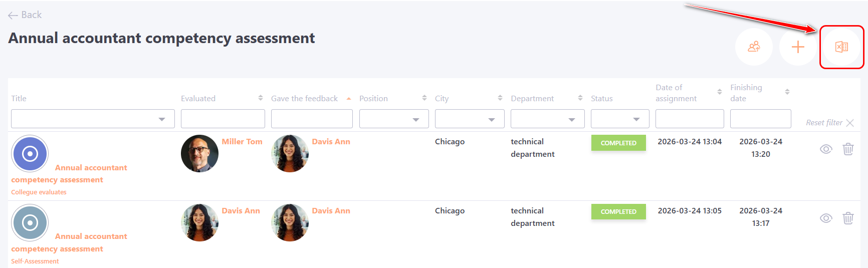The width and height of the screenshot is (868, 268).
Task: Open the Collegue evaluates assessment title link
Action: [x=91, y=168]
